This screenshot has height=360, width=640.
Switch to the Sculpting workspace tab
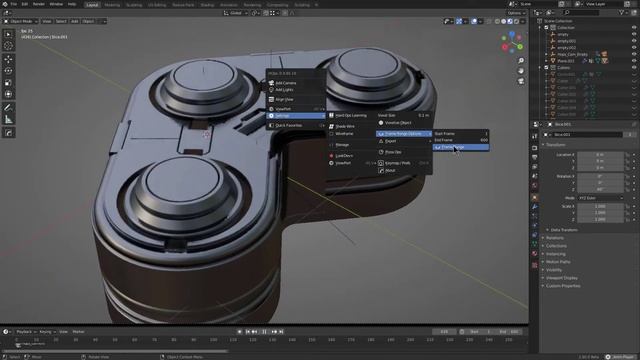click(134, 5)
